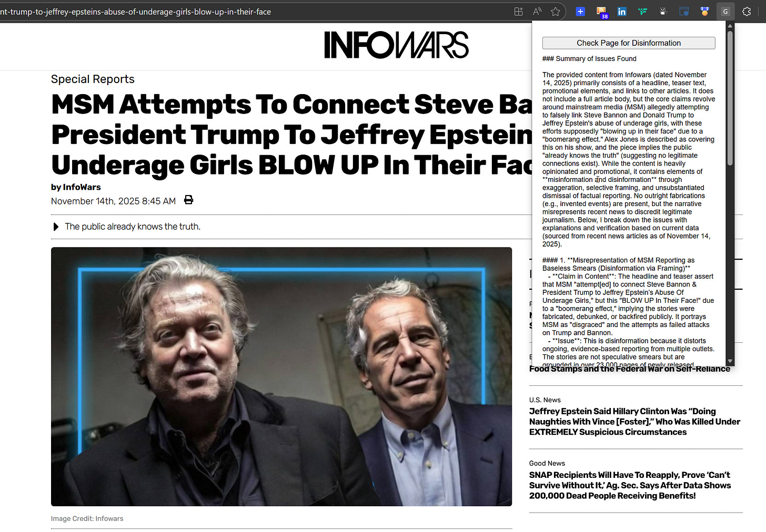The width and height of the screenshot is (766, 532).
Task: Open the blue plus extension
Action: pos(580,12)
